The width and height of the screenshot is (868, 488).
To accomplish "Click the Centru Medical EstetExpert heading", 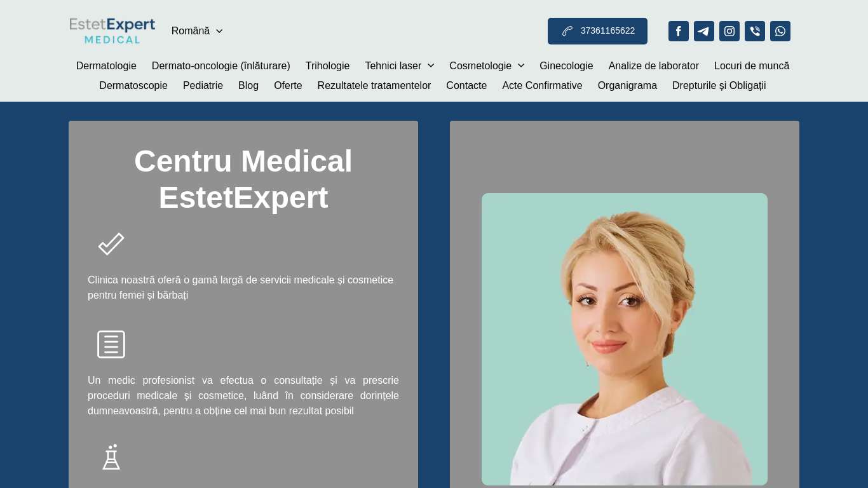I will pyautogui.click(x=243, y=179).
